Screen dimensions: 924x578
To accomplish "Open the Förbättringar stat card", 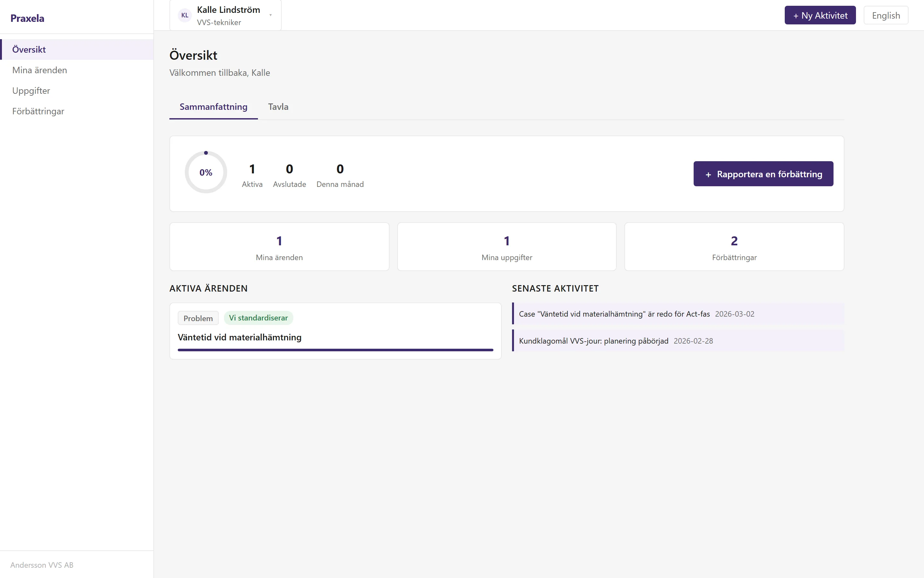I will point(734,247).
